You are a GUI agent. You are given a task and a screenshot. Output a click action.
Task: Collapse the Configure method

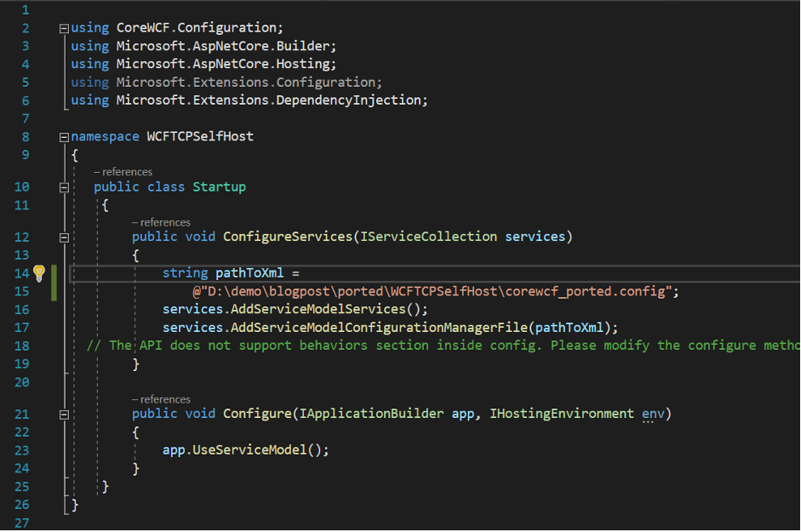tap(63, 414)
